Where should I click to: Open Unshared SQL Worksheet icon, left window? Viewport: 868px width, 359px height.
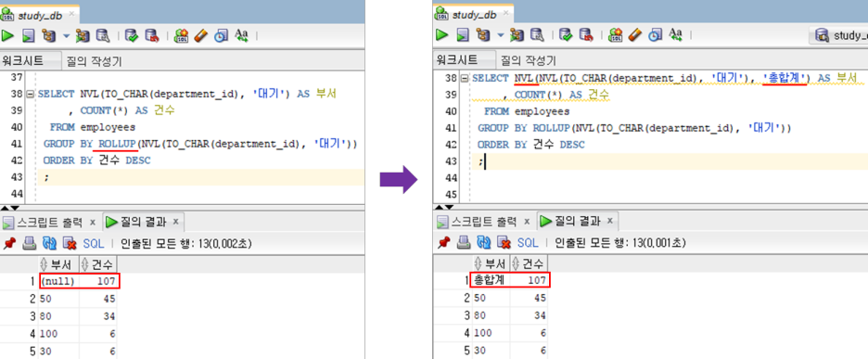tap(181, 36)
